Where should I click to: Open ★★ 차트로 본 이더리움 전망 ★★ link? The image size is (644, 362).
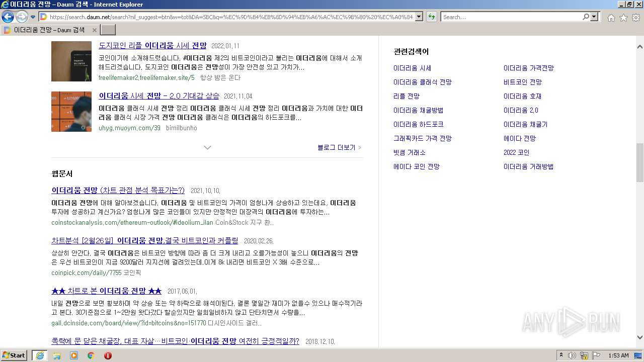click(106, 291)
